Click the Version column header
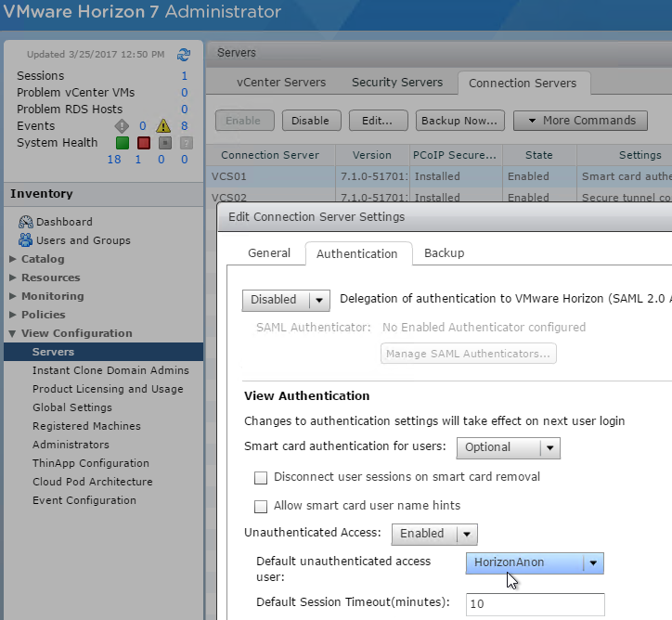This screenshot has height=620, width=672. [x=372, y=155]
